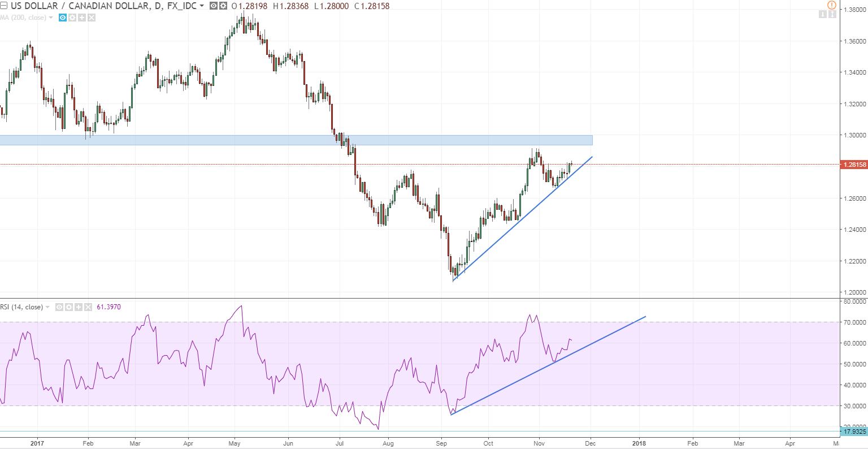Click the Dec label on the time axis
This screenshot has width=868, height=449.
tap(591, 443)
